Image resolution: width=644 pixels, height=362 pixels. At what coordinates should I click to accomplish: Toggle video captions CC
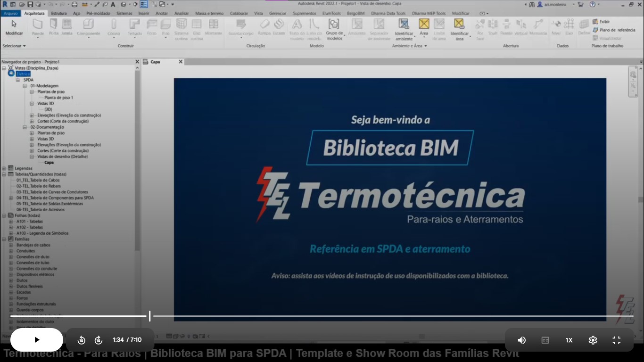[545, 340]
